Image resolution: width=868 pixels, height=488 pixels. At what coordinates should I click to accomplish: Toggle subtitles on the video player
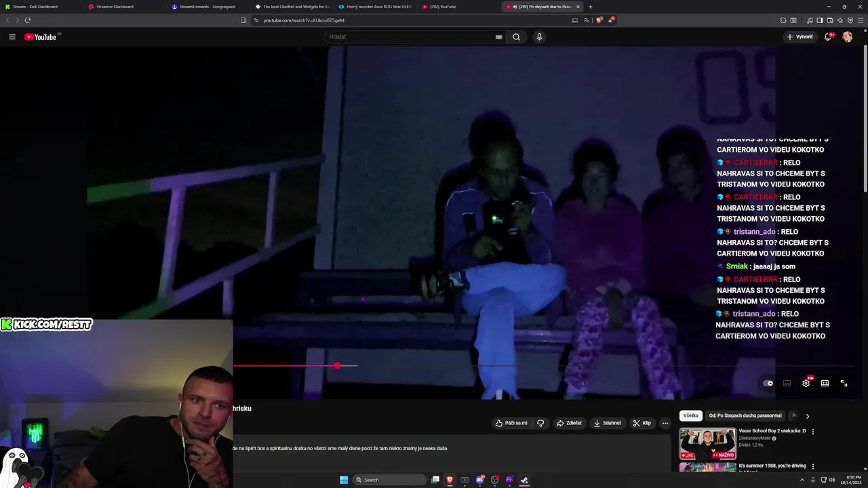pyautogui.click(x=787, y=384)
